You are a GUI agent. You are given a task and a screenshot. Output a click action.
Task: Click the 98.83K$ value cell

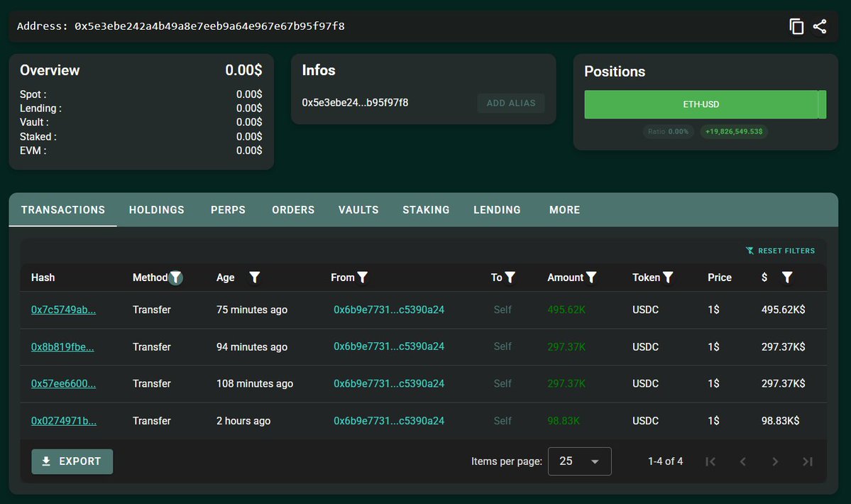(x=780, y=421)
